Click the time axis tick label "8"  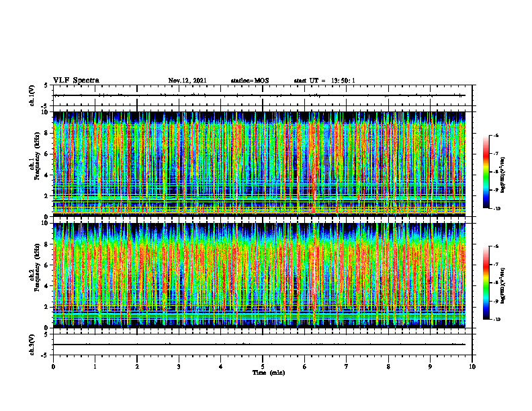pyautogui.click(x=388, y=367)
